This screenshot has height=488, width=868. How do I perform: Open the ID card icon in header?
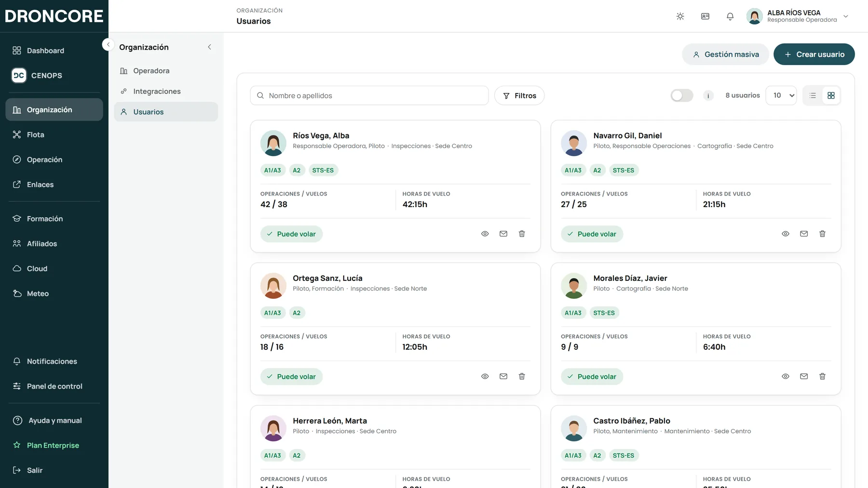pyautogui.click(x=705, y=16)
